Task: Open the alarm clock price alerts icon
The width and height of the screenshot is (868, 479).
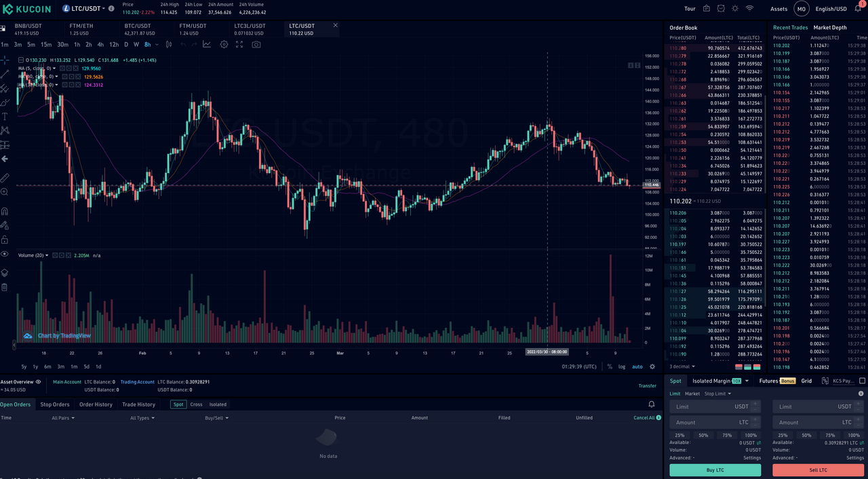Action: pyautogui.click(x=721, y=9)
